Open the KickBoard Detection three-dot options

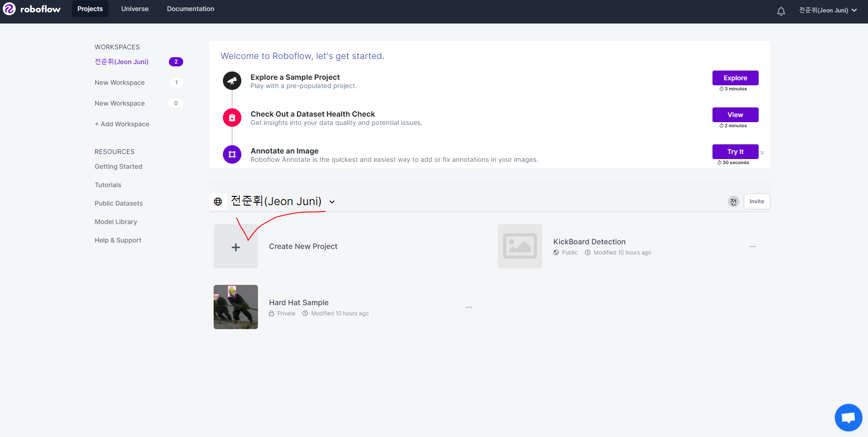tap(753, 247)
